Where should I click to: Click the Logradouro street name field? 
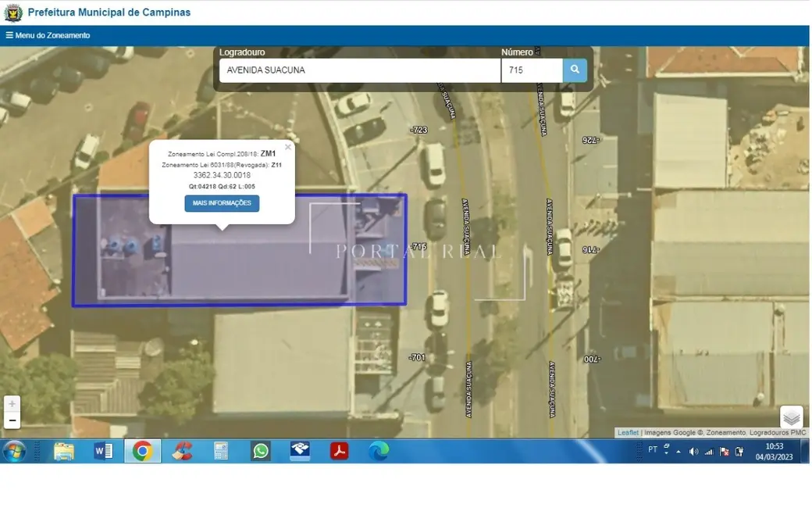[359, 70]
